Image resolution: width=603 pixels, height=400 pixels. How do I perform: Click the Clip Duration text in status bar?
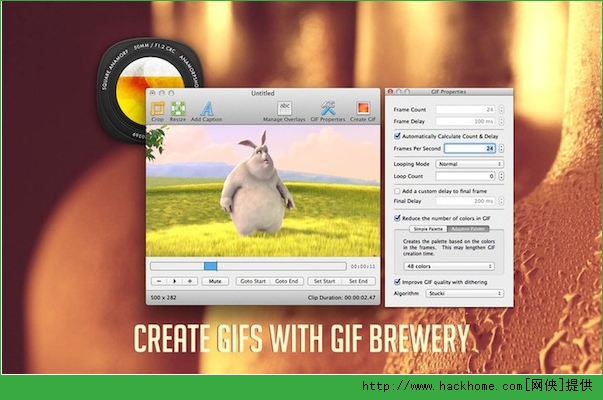[x=341, y=297]
